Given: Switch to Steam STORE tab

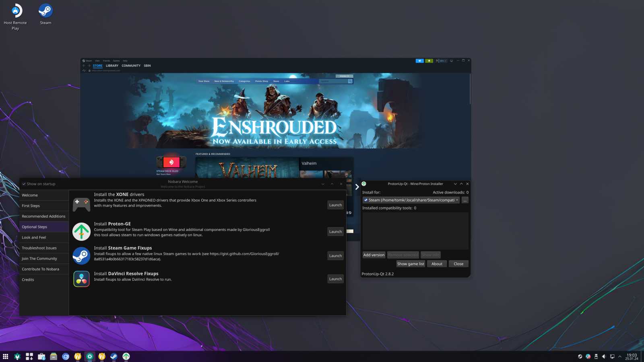Looking at the screenshot, I should pyautogui.click(x=98, y=66).
